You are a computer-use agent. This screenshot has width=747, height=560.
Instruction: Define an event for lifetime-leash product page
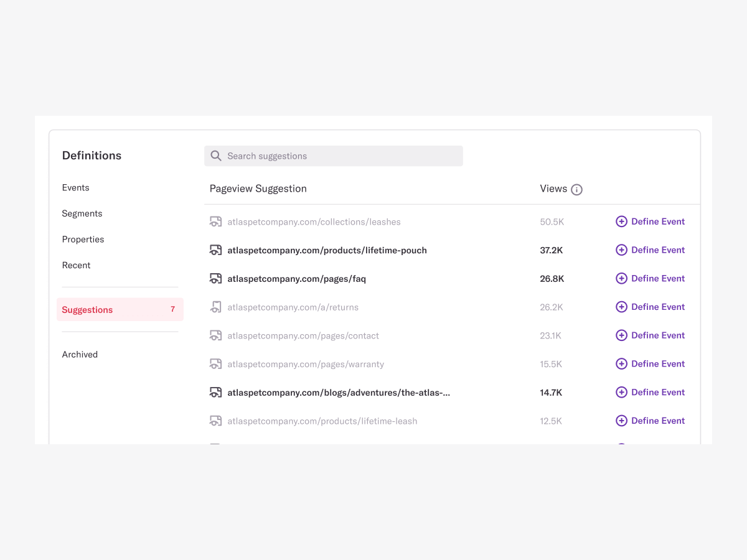point(657,421)
